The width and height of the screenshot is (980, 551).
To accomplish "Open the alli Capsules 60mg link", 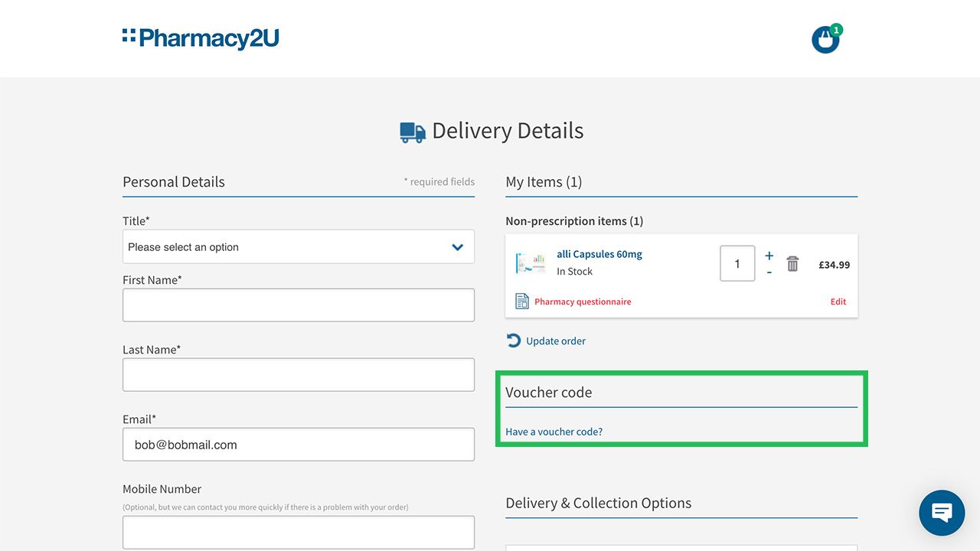I will (x=599, y=254).
